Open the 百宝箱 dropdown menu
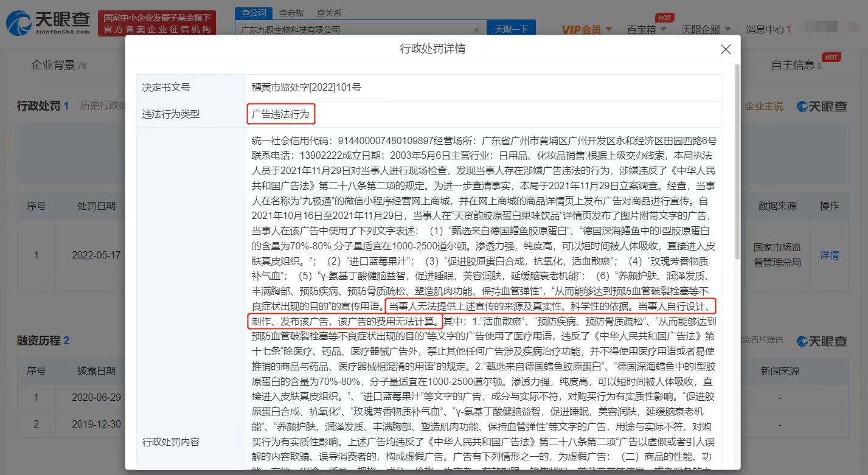The width and height of the screenshot is (868, 475). 647,29
